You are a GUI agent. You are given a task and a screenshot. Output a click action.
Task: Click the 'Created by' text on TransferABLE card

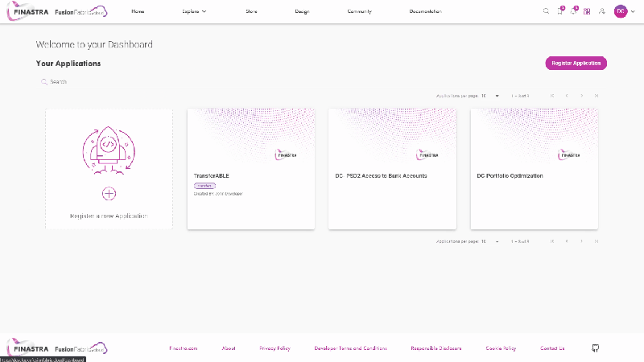[218, 194]
